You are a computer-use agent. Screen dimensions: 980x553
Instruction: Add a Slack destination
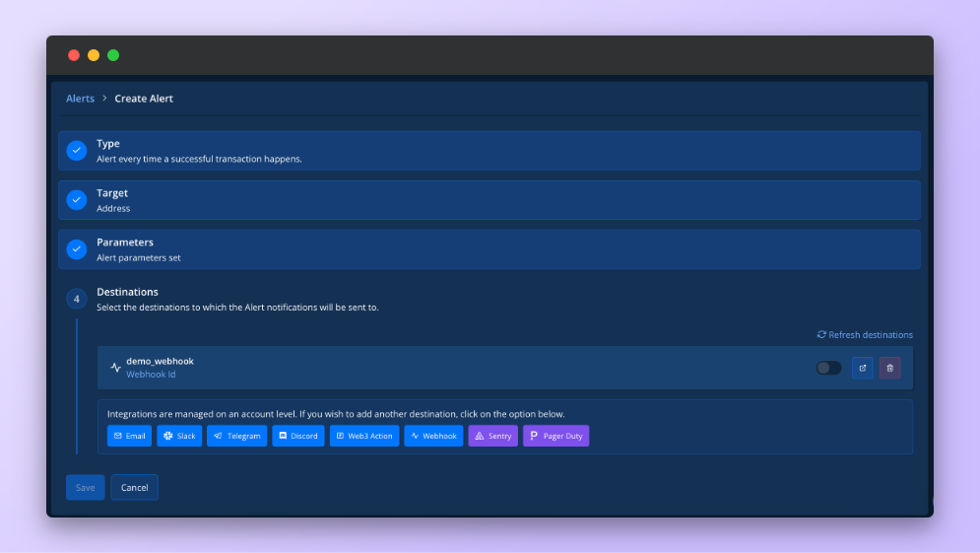[x=179, y=436]
